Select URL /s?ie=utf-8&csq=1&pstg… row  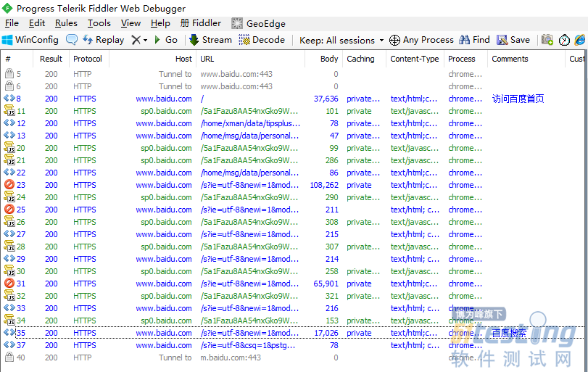click(248, 345)
